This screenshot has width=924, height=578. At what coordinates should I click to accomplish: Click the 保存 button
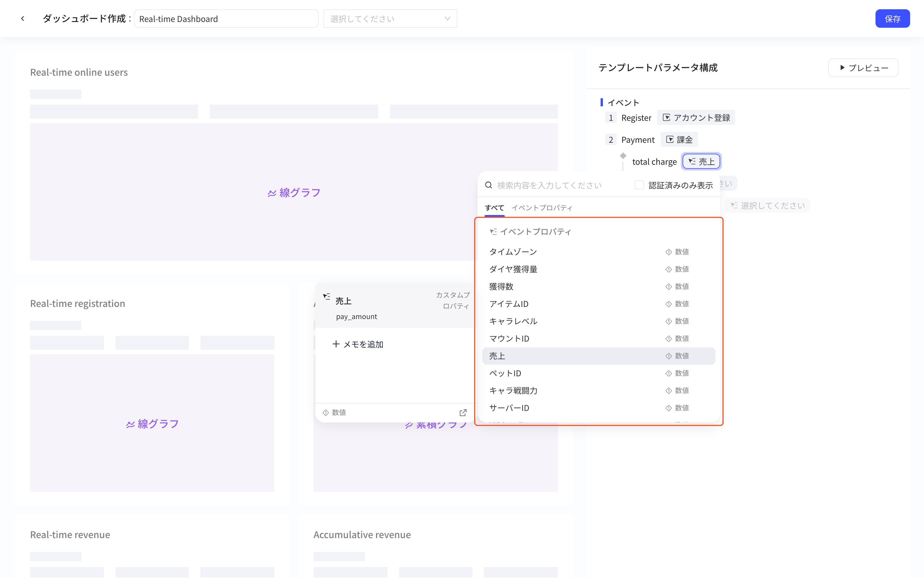tap(892, 18)
